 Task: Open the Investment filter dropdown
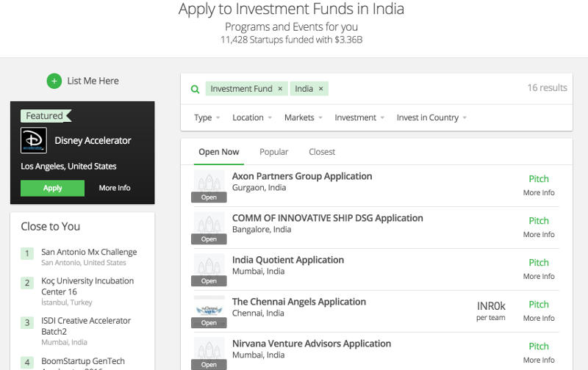[359, 117]
